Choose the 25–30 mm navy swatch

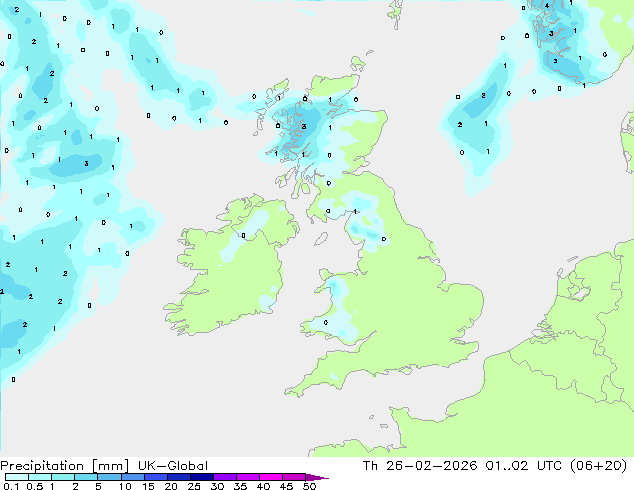(x=202, y=477)
